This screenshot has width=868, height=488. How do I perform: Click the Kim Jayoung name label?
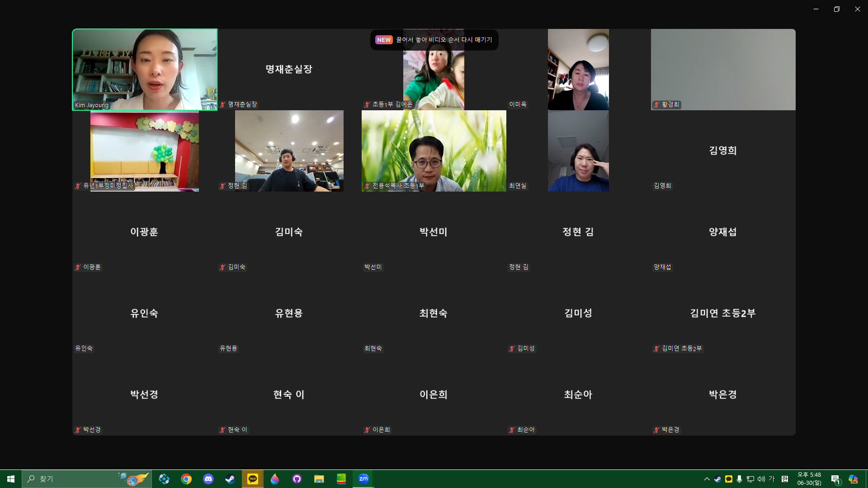click(x=92, y=105)
